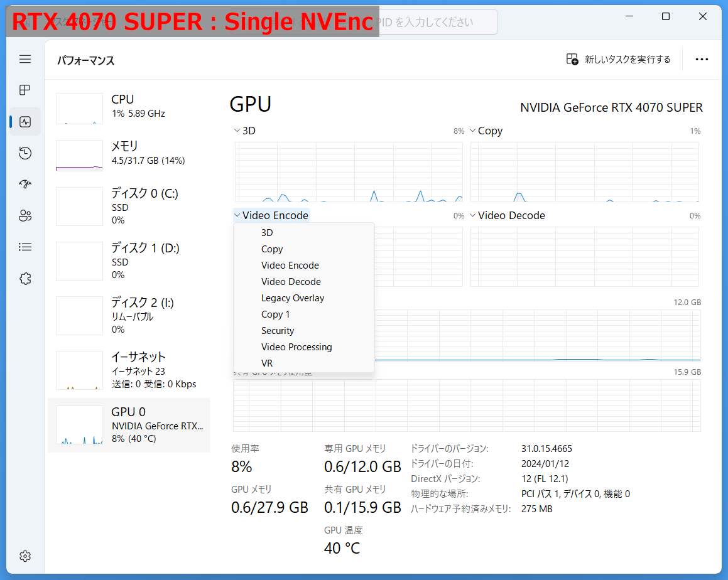Open Task Manager settings gear
Viewport: 728px width, 580px height.
coord(25,556)
